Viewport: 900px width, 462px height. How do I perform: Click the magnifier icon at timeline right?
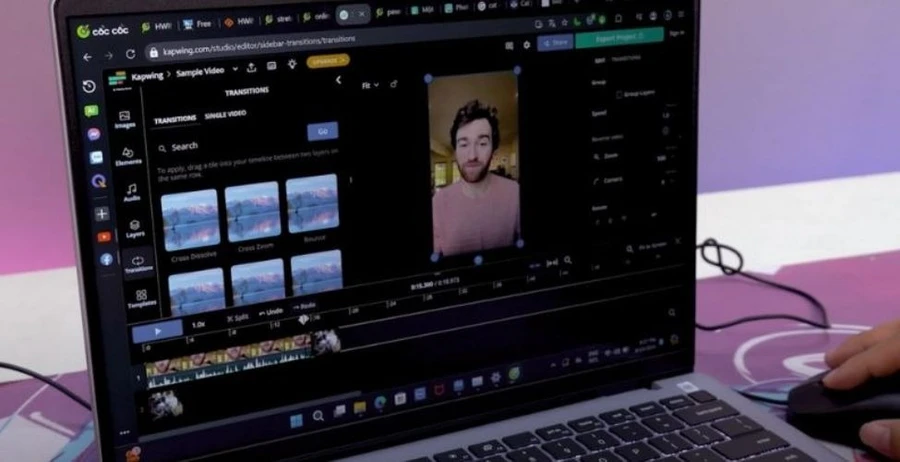click(672, 312)
